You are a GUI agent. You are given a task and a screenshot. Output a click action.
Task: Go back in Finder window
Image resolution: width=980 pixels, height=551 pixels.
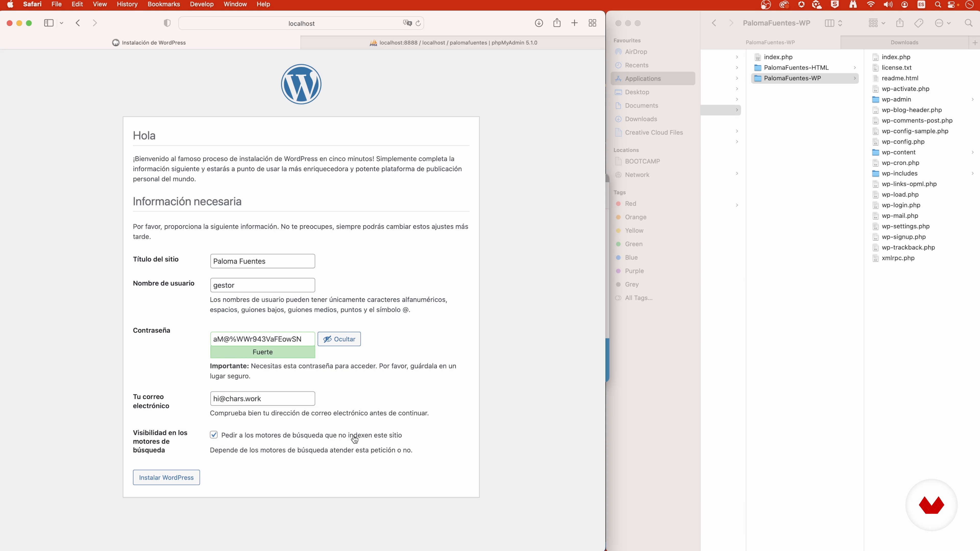pyautogui.click(x=714, y=23)
